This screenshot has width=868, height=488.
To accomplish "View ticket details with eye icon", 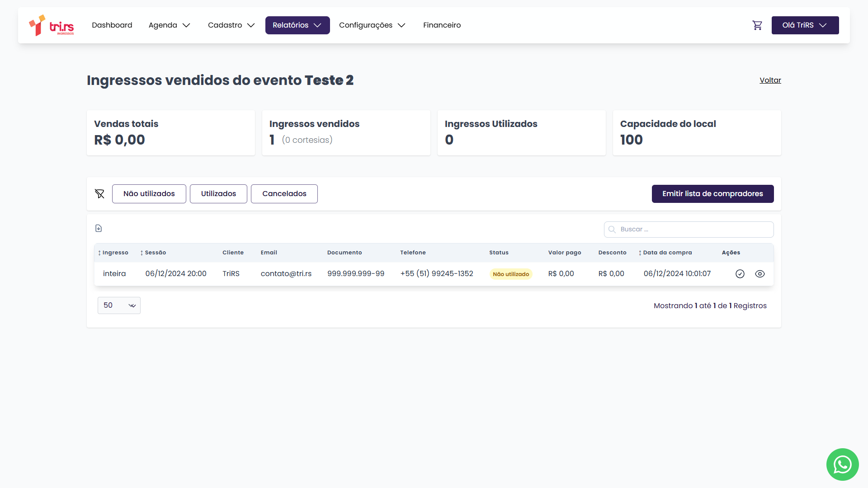I will (760, 274).
